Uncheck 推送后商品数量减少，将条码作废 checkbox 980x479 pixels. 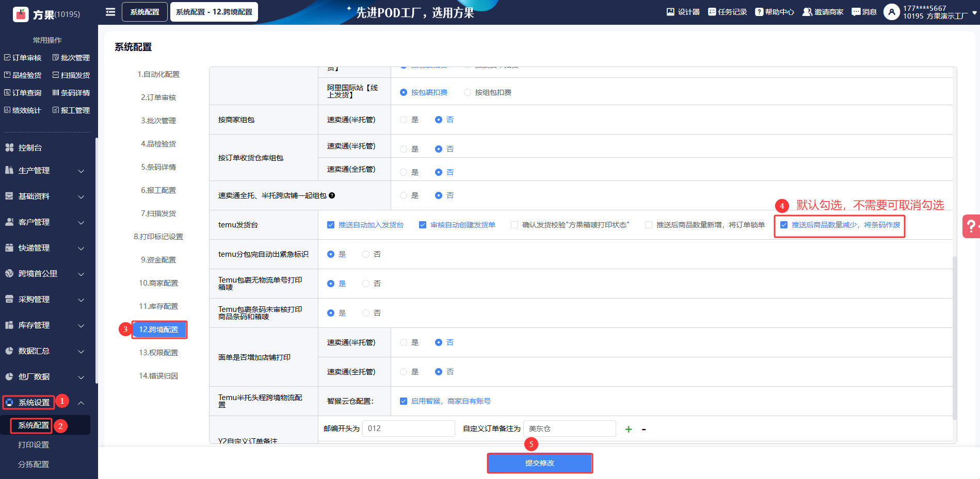pyautogui.click(x=784, y=225)
